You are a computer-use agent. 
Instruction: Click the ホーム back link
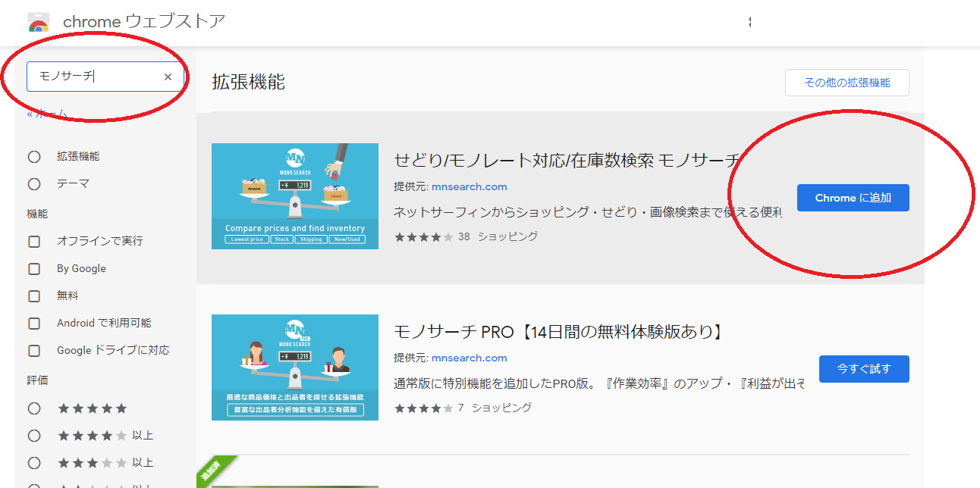47,114
